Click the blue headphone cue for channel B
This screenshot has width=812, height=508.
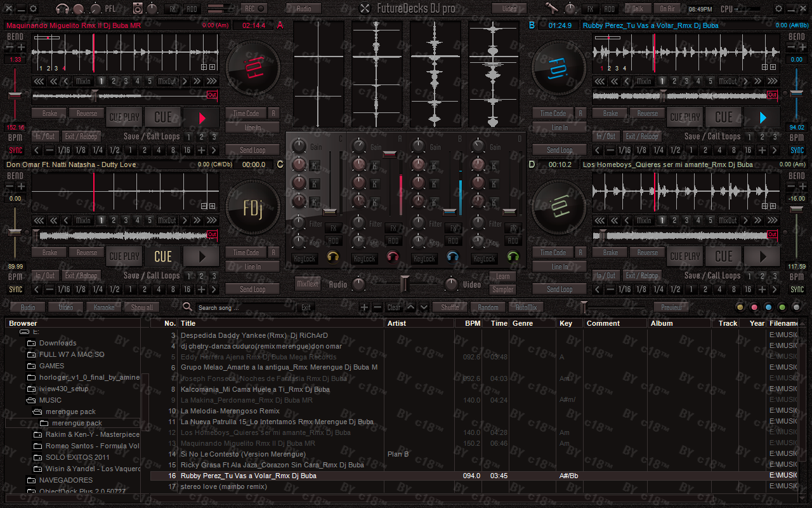click(452, 257)
